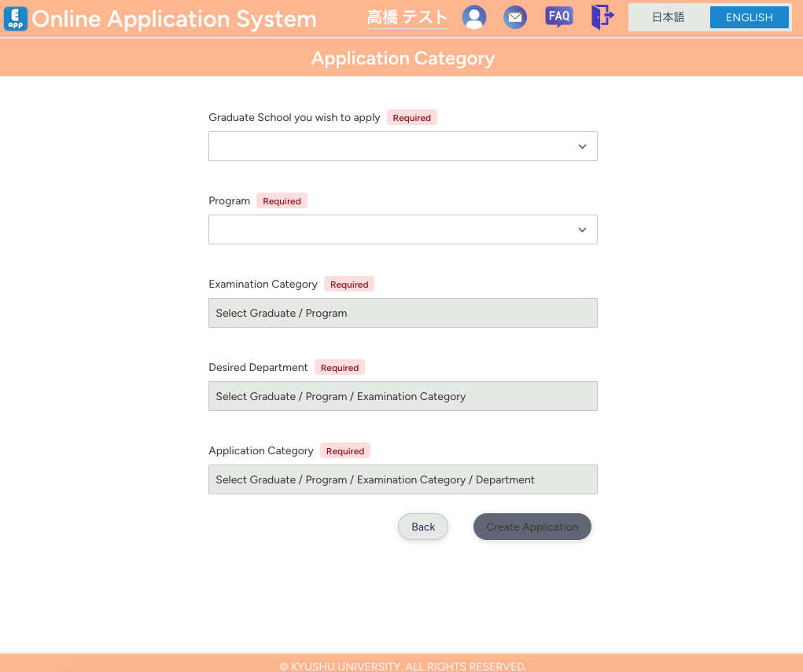The height and width of the screenshot is (672, 803).
Task: Log out using the exit door icon
Action: (602, 17)
